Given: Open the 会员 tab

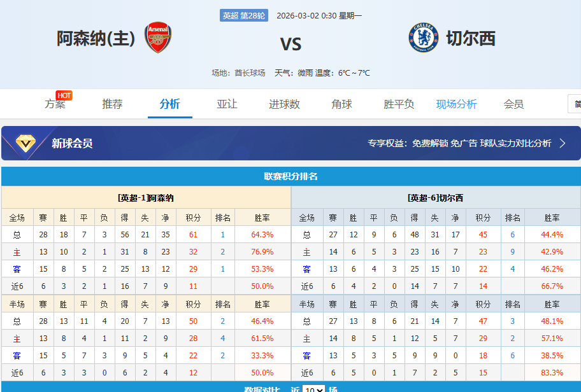Looking at the screenshot, I should (x=513, y=104).
